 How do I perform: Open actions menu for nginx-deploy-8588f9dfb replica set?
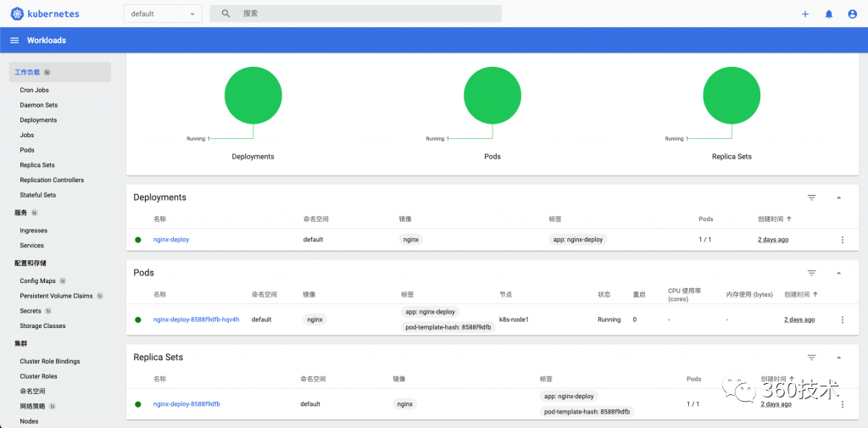[843, 404]
